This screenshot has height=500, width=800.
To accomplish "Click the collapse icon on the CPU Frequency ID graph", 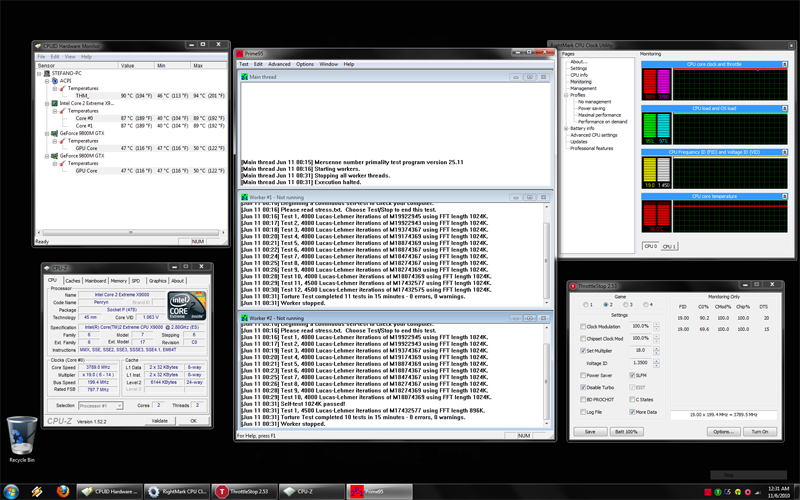I will pyautogui.click(x=784, y=152).
